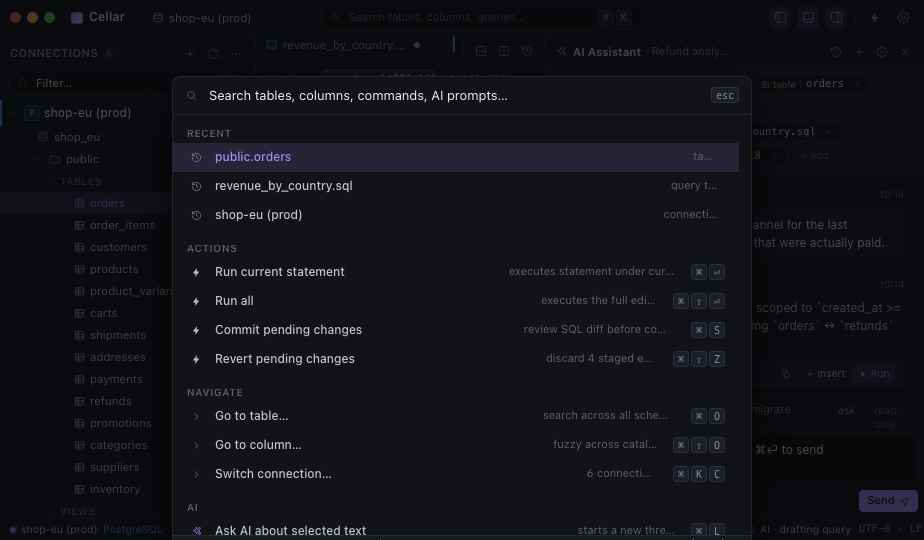Choose shop-eu (prod) in recent results
Viewport: 924px width, 540px height.
pos(456,215)
